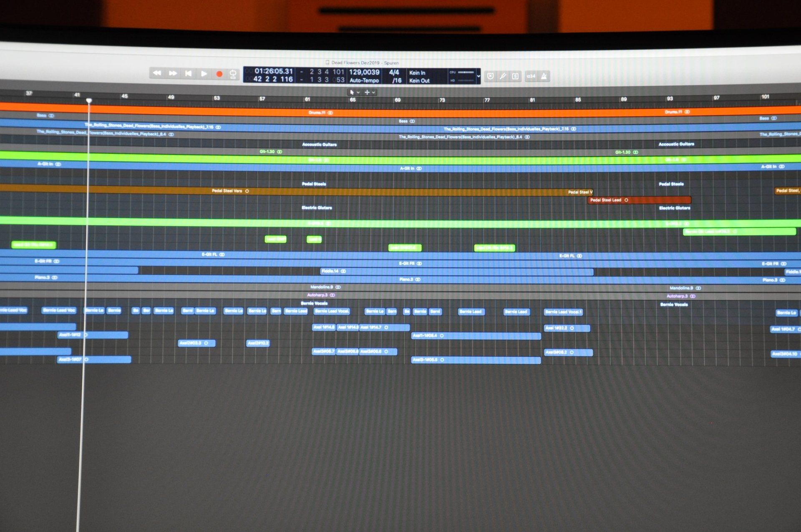Go to project start button
The image size is (801, 532).
(188, 74)
